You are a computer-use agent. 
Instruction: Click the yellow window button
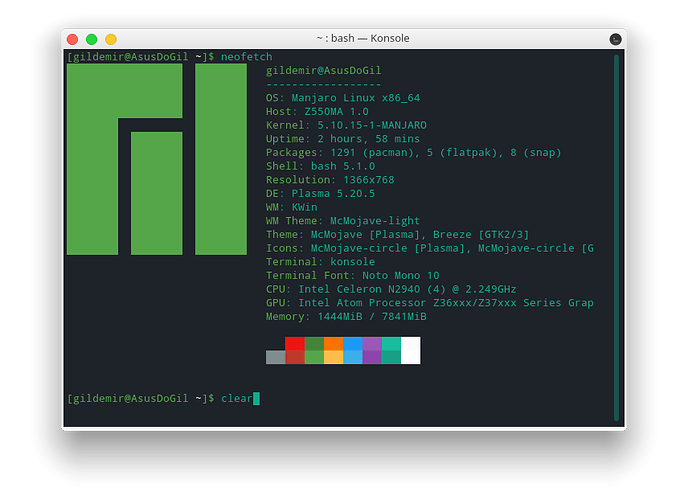pos(111,39)
